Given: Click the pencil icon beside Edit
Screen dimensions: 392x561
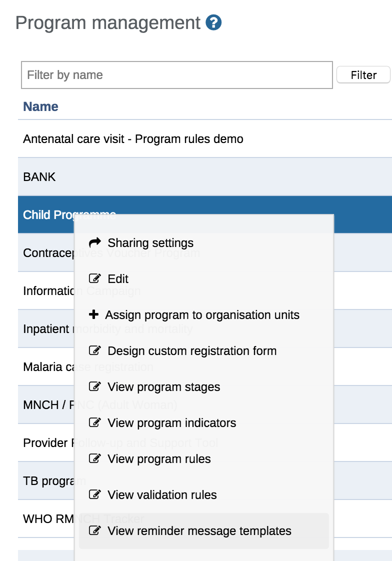Looking at the screenshot, I should coord(94,279).
